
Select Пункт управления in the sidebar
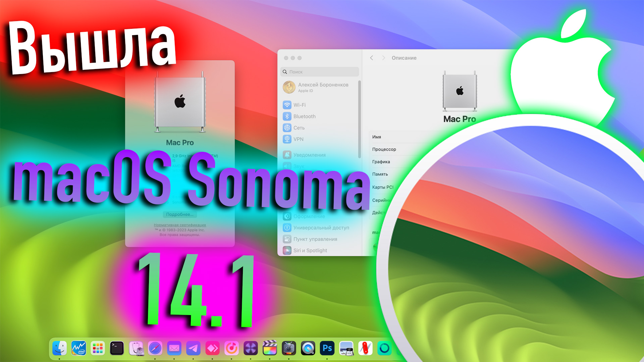coord(316,239)
